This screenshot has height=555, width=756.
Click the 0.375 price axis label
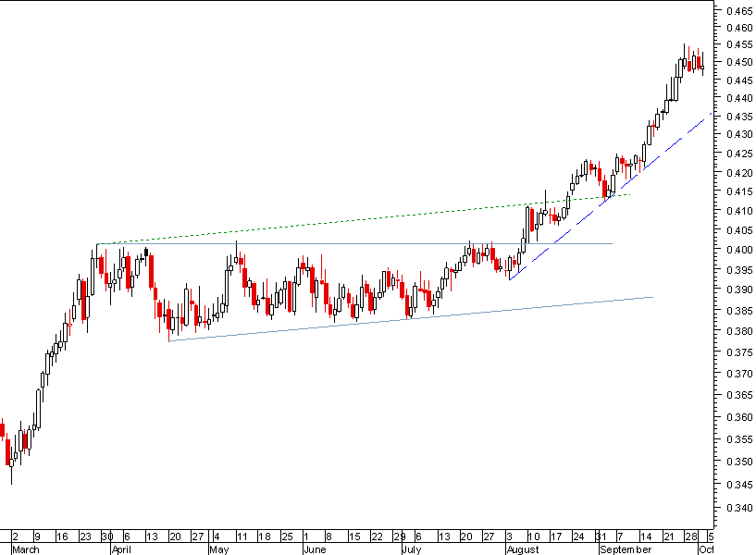click(x=739, y=352)
